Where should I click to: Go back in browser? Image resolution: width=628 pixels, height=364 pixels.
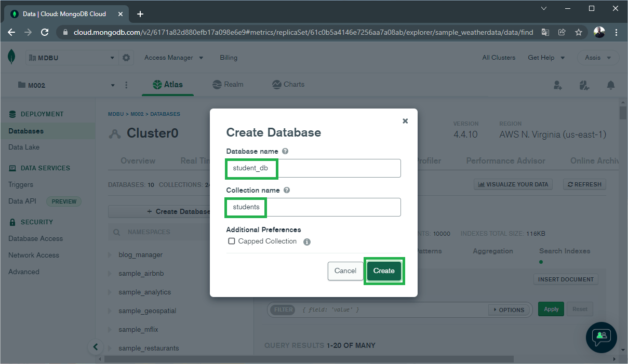11,32
